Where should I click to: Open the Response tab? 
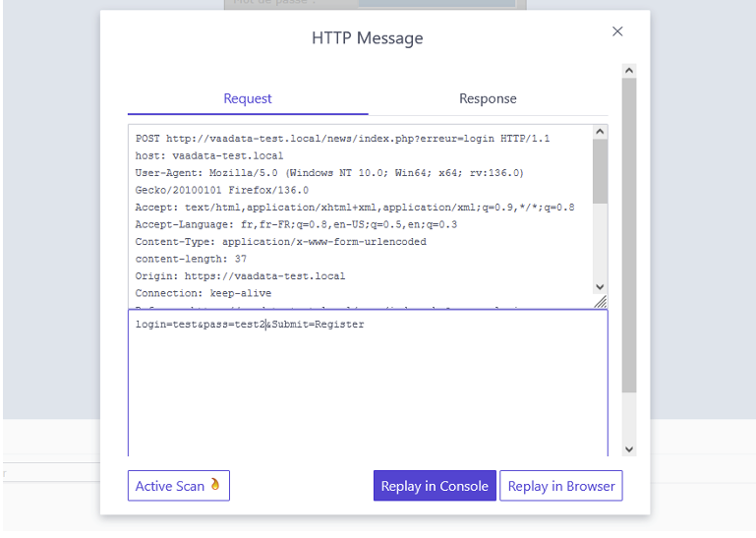click(x=488, y=98)
